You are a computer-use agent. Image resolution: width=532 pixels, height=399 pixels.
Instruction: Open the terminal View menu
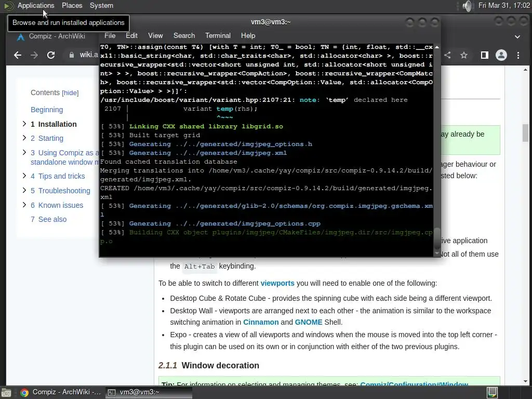coord(155,36)
